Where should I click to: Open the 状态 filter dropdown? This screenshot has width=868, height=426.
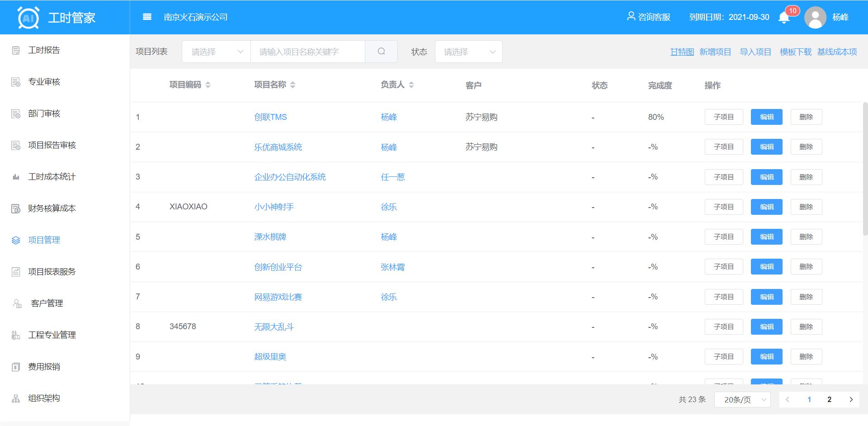tap(468, 52)
